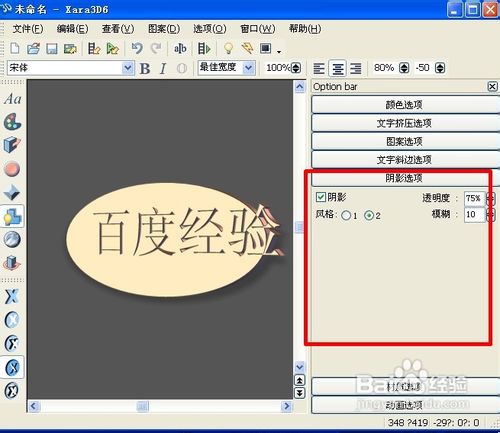Open the 图案(D) menu
500x433 pixels.
pyautogui.click(x=164, y=29)
